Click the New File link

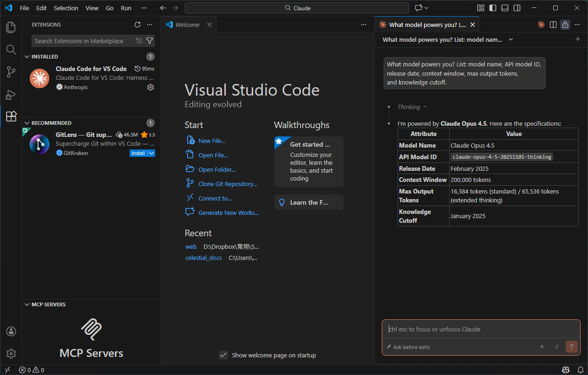point(212,141)
